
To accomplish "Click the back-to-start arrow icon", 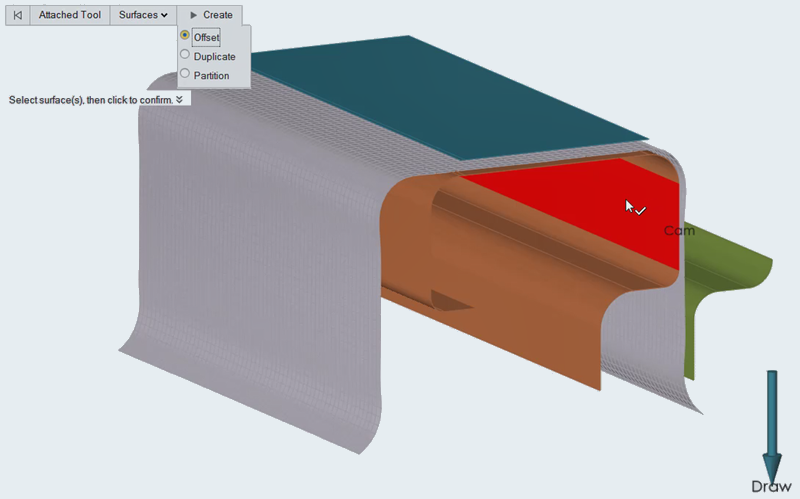I will tap(17, 15).
